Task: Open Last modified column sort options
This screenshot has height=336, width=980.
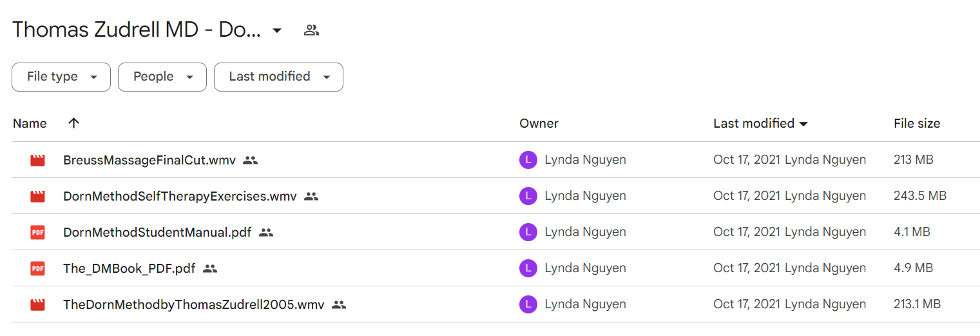Action: [760, 123]
